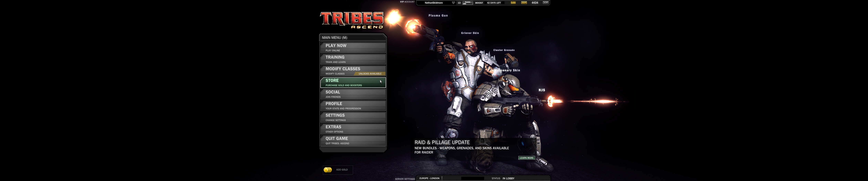
Task: Click the RAID & PILLAGE UPDATE headline
Action: tap(442, 142)
